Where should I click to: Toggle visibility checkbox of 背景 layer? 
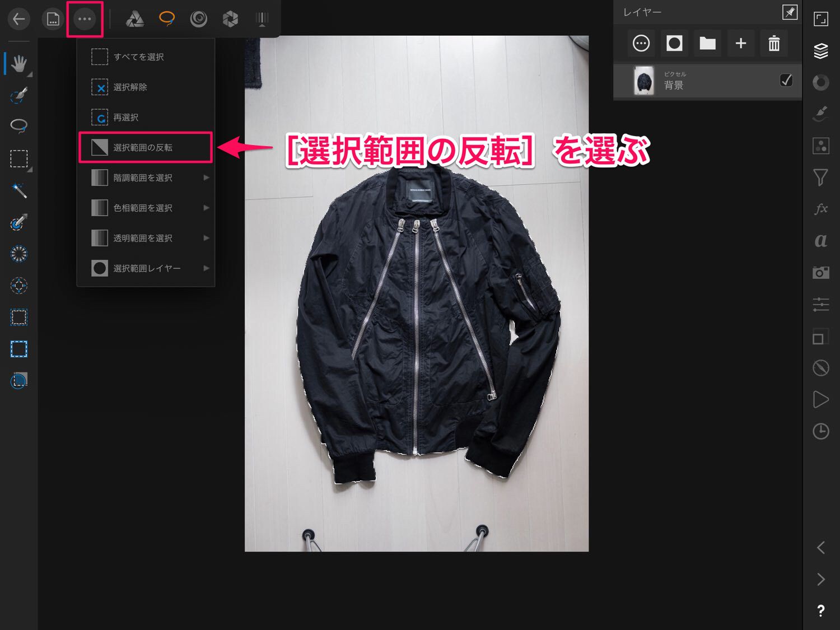pos(786,81)
